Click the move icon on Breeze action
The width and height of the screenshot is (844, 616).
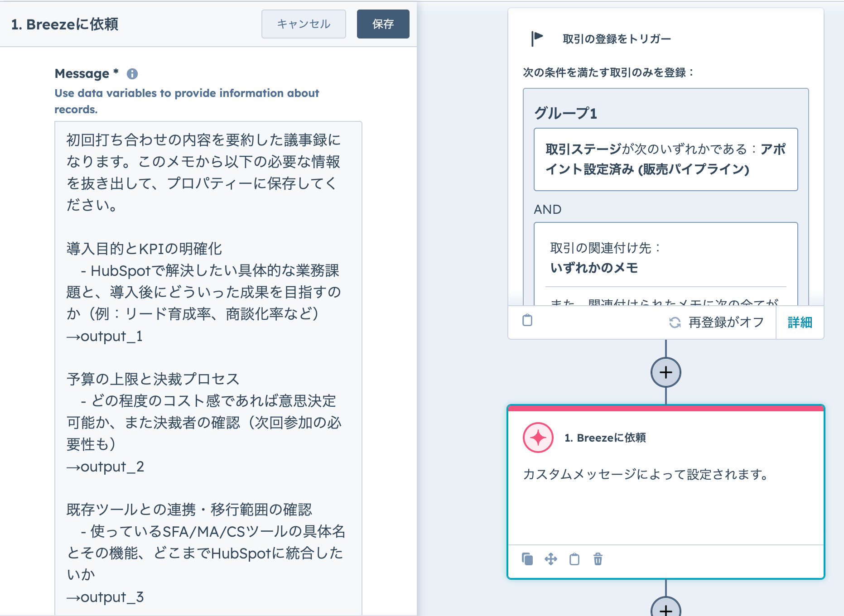[x=551, y=559]
